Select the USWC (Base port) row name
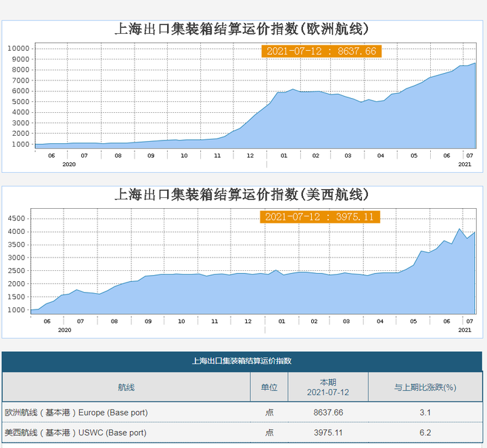Viewport: 487px width, 448px height. click(x=76, y=432)
